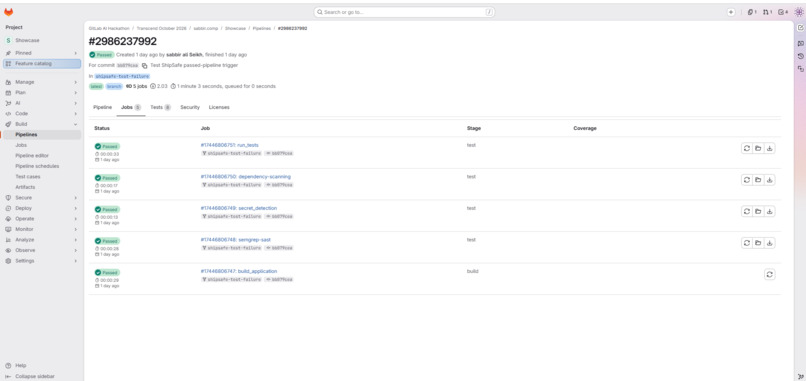Open the GitLab logo home link
806x381 pixels.
click(x=8, y=12)
